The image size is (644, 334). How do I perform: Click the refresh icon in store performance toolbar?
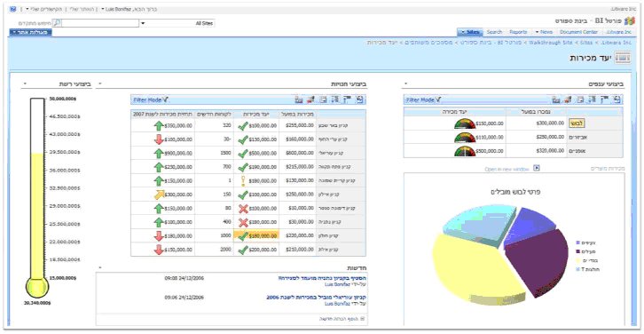click(360, 99)
